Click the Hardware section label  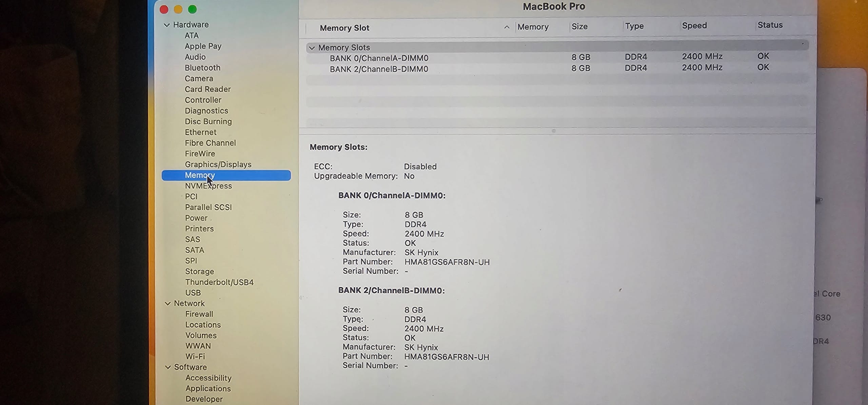(191, 25)
